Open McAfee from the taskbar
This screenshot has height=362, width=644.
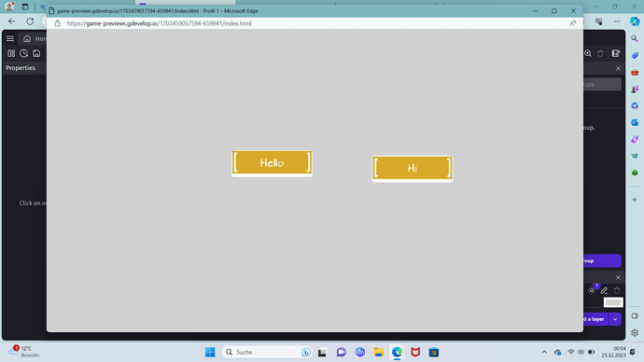(x=415, y=352)
